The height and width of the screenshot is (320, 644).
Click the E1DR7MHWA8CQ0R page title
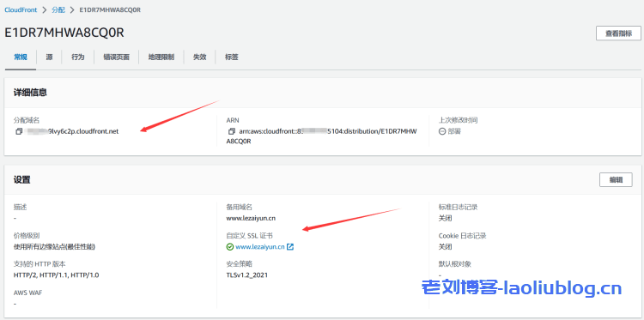pyautogui.click(x=64, y=33)
